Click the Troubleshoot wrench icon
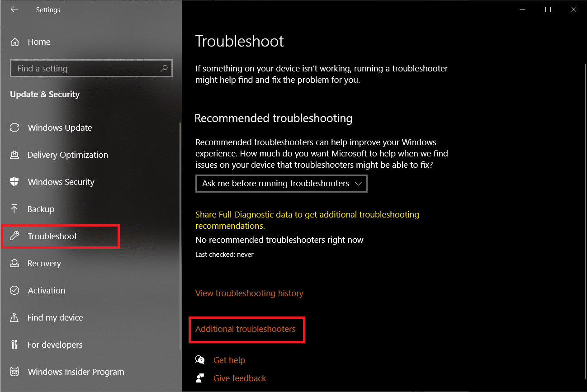 (x=14, y=236)
